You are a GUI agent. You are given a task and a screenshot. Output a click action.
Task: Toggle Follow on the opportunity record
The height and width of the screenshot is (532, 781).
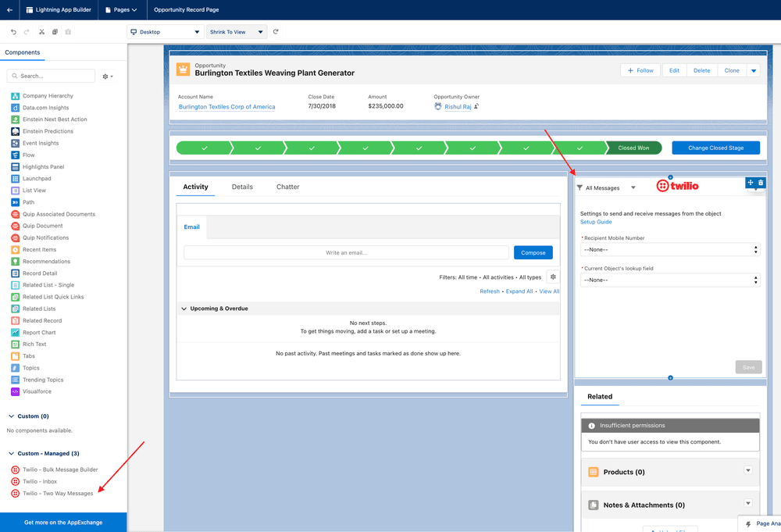[640, 70]
